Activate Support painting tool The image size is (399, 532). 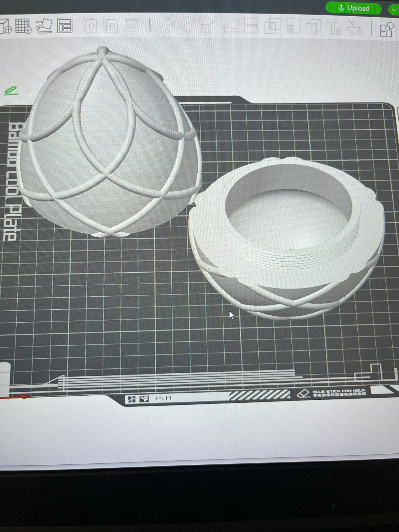293,27
